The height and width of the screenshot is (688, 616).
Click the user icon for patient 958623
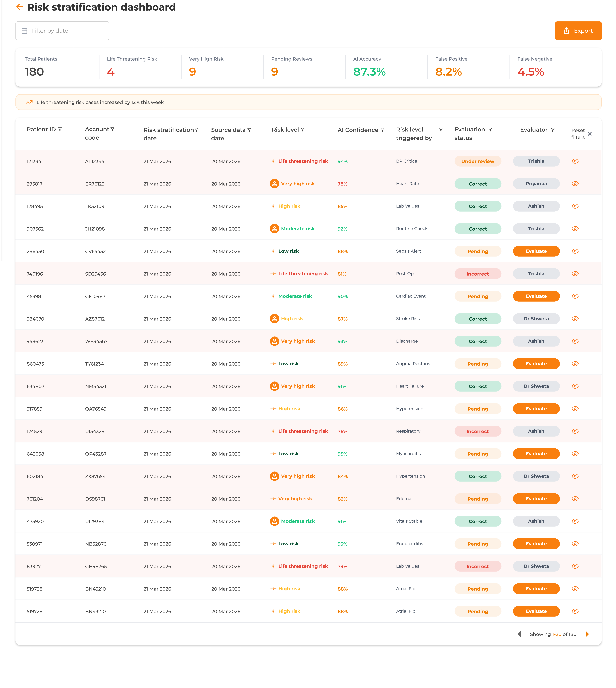pos(274,341)
